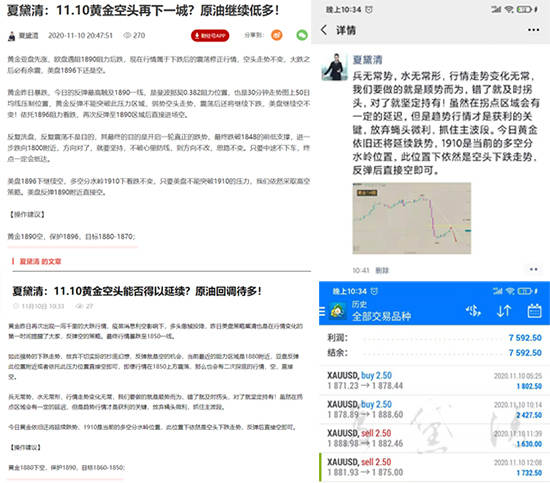Click the profit value 1 732.50
This screenshot has width=550, height=483.
pyautogui.click(x=529, y=473)
